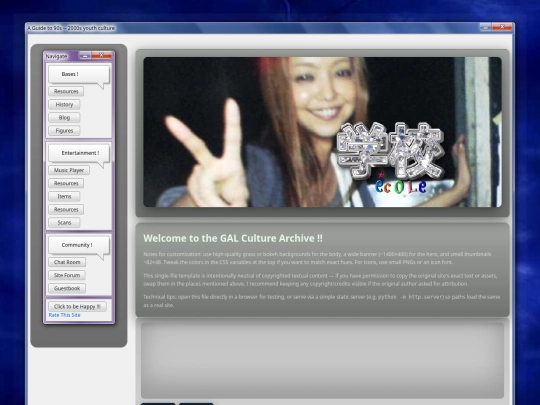Click the "Welcome to the GAL Culture Archive !!" heading
The width and height of the screenshot is (540, 405).
(x=233, y=238)
